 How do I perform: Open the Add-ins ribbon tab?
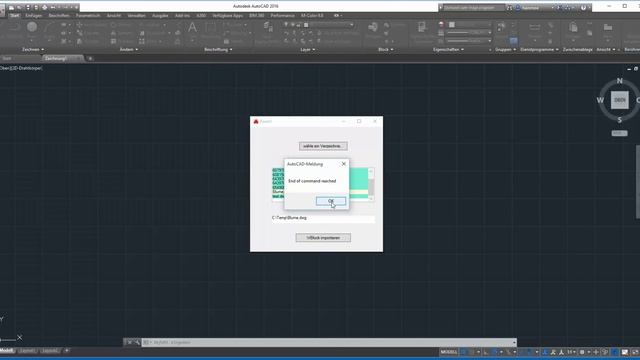(182, 16)
